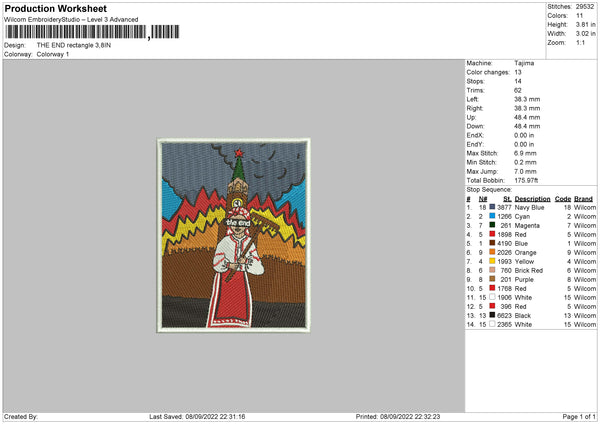This screenshot has width=600, height=424.
Task: Click the stitch count 3877 in Navy Blue row
Action: (x=504, y=207)
